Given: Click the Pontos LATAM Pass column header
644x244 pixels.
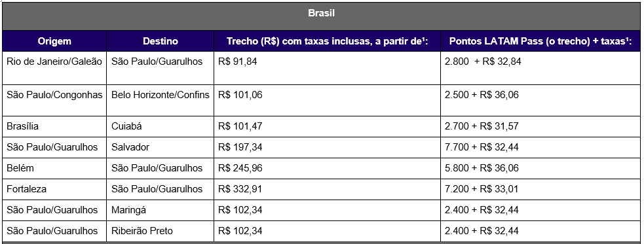Looking at the screenshot, I should click(541, 41).
